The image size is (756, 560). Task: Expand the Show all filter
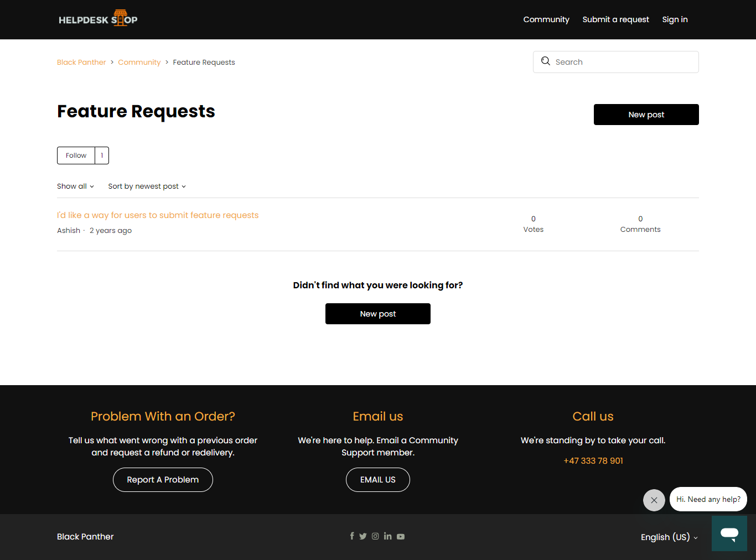click(x=75, y=186)
